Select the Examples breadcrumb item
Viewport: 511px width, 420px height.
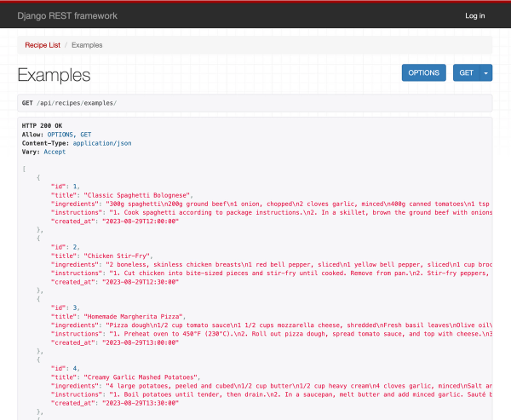coord(87,45)
